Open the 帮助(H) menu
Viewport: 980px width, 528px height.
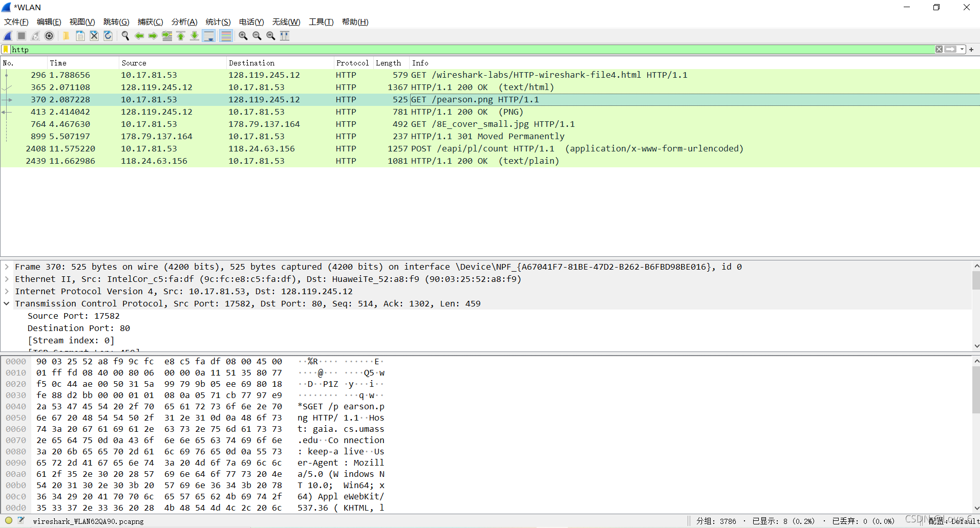coord(355,22)
